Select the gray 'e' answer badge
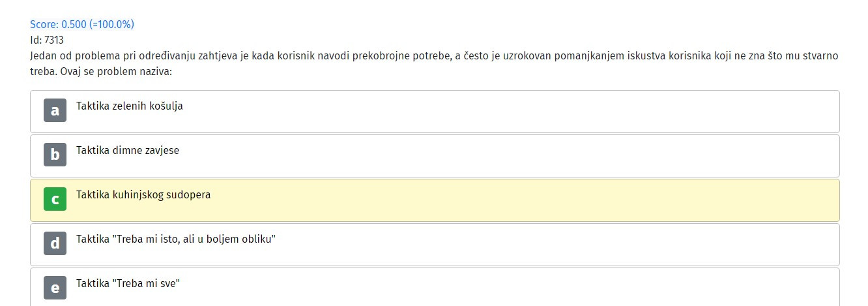Screen dimensions: 868x306 coord(55,288)
